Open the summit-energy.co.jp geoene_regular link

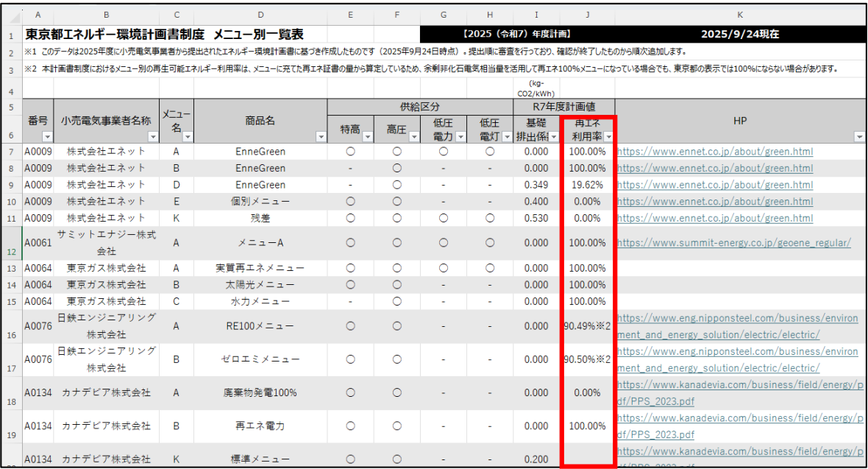pos(733,243)
